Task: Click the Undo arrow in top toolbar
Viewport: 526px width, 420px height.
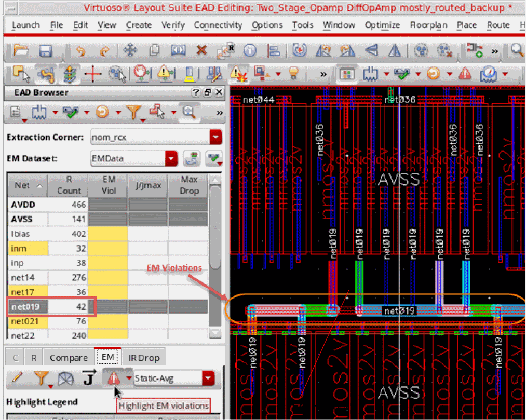Action: coord(80,50)
